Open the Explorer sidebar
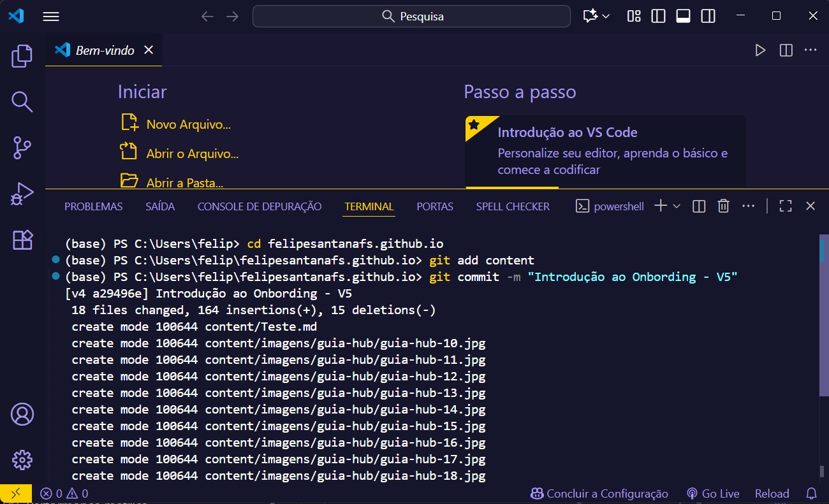Image resolution: width=829 pixels, height=504 pixels. tap(22, 56)
